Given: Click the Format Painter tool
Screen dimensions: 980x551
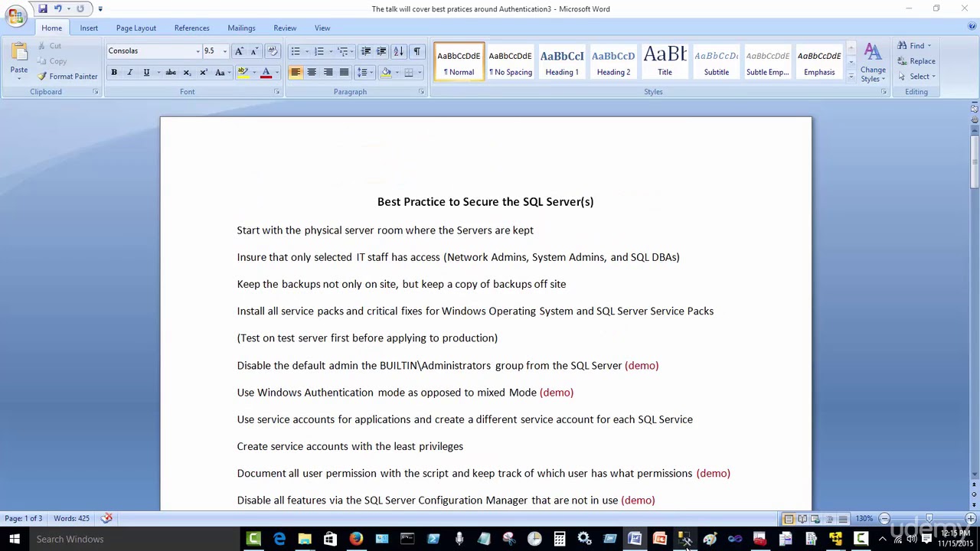Looking at the screenshot, I should click(67, 77).
